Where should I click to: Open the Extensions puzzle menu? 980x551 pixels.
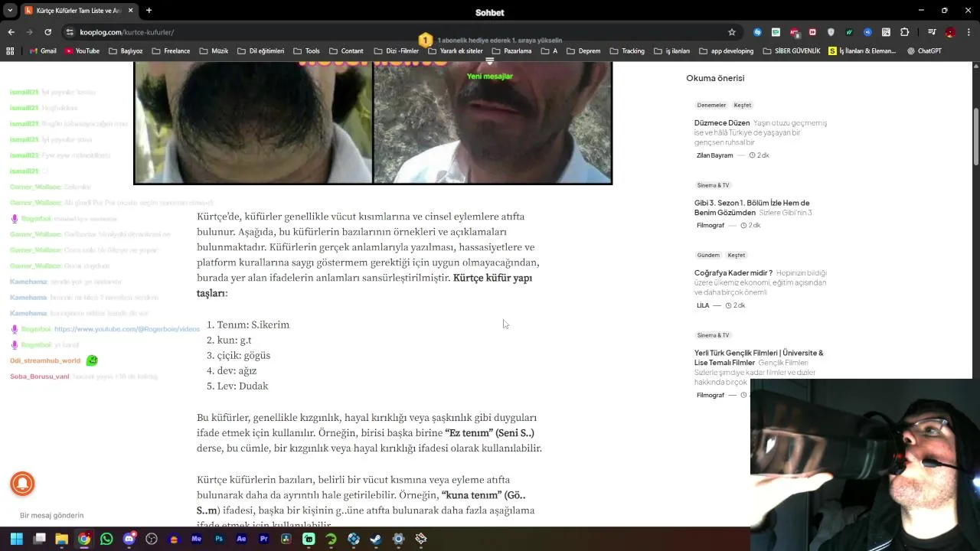[x=905, y=32]
